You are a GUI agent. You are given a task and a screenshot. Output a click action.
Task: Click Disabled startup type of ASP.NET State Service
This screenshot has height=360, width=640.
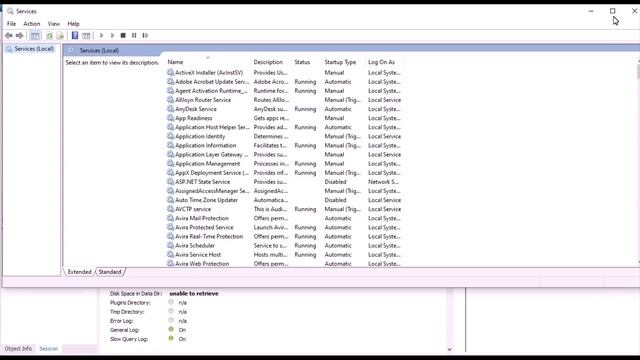pyautogui.click(x=336, y=182)
